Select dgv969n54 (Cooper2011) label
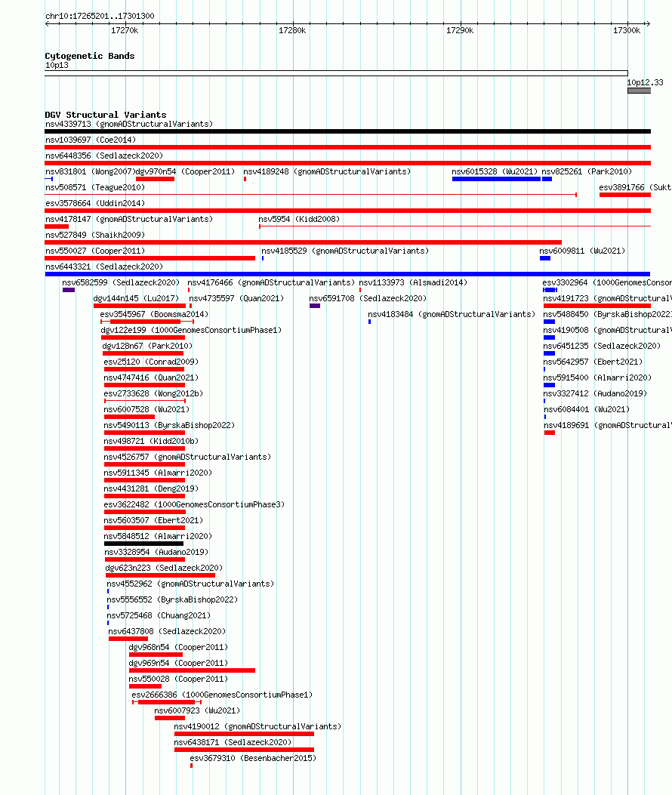672x795 pixels. (x=178, y=663)
